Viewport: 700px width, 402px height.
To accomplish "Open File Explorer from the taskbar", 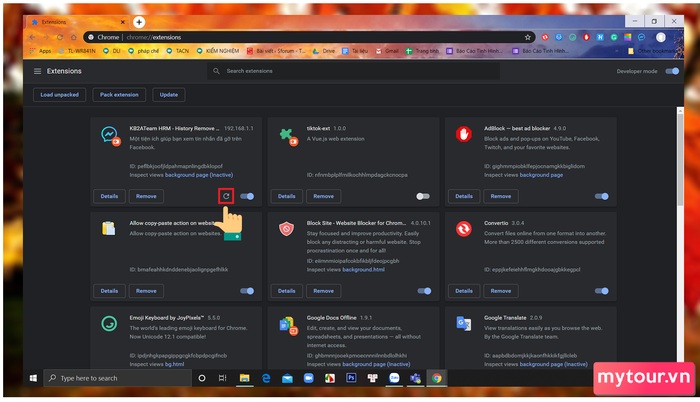I will [244, 378].
